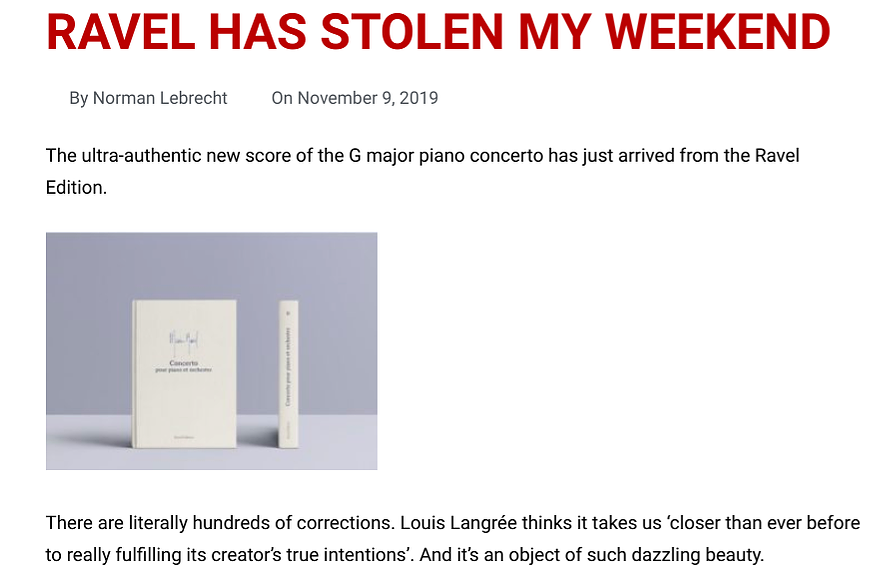Image resolution: width=893 pixels, height=582 pixels.
Task: Click the sentence 'There are literally hundreds of corrections'
Action: [x=220, y=523]
